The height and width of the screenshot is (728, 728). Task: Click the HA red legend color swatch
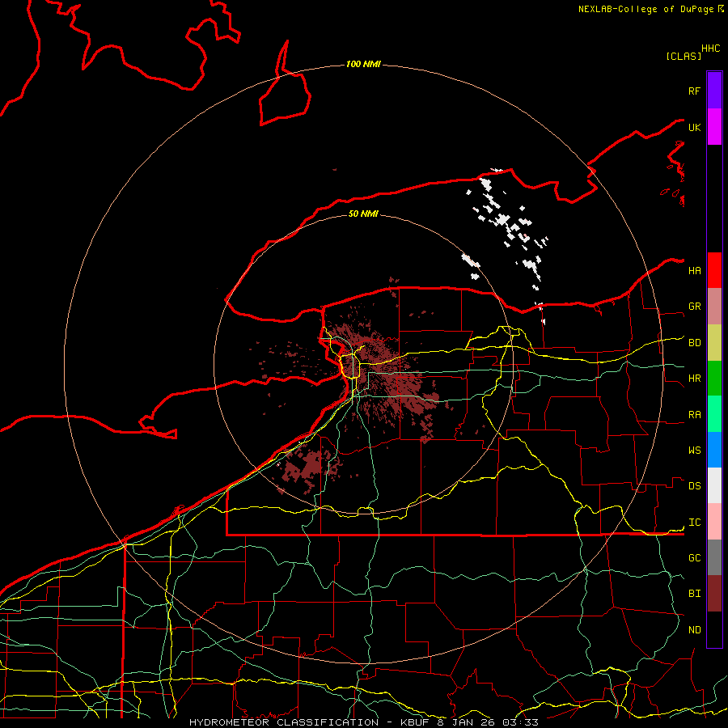click(x=714, y=270)
